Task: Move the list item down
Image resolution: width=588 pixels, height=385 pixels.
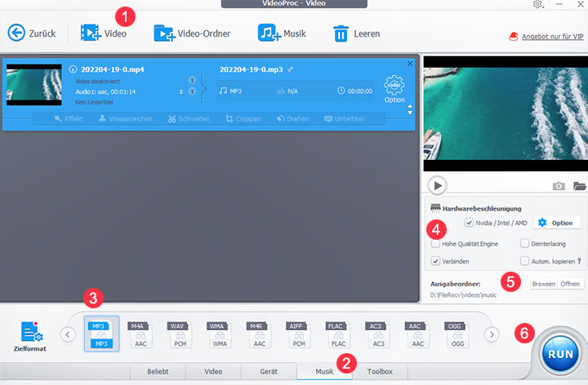Action: coord(410,113)
